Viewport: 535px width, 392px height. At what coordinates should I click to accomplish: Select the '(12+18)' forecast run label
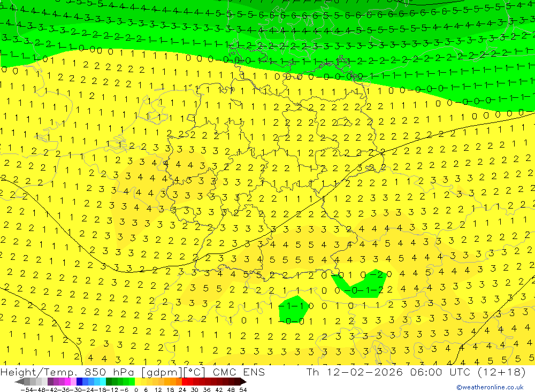tap(502, 372)
